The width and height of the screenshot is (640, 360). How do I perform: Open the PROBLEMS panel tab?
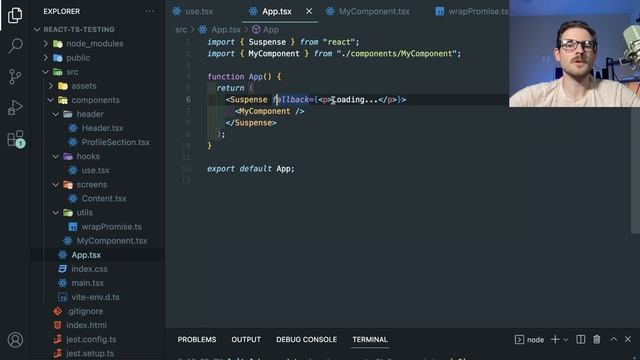coord(197,340)
